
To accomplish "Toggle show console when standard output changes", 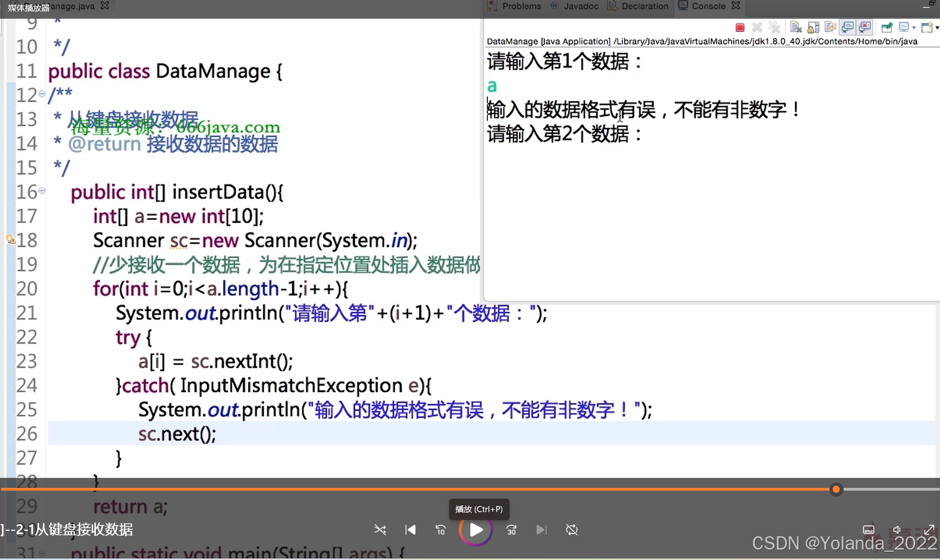I will pos(848,28).
